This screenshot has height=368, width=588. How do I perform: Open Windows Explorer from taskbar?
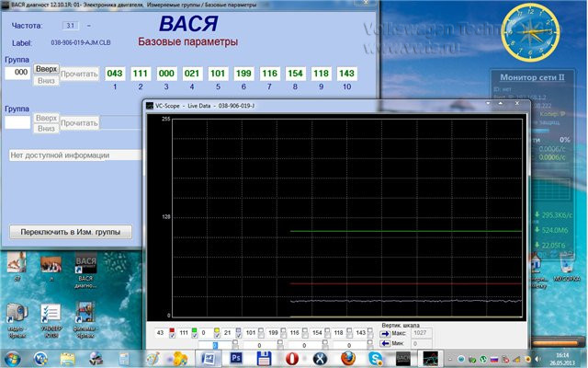pyautogui.click(x=67, y=359)
